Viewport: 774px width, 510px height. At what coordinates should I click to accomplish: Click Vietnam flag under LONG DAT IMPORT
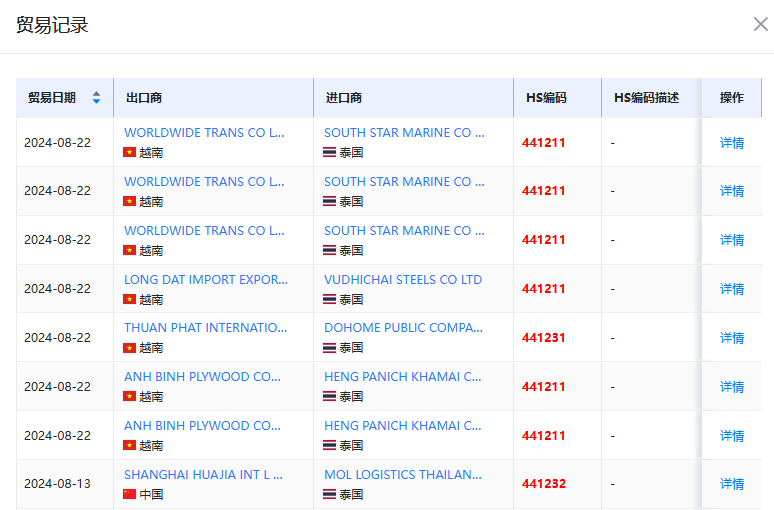(x=129, y=299)
